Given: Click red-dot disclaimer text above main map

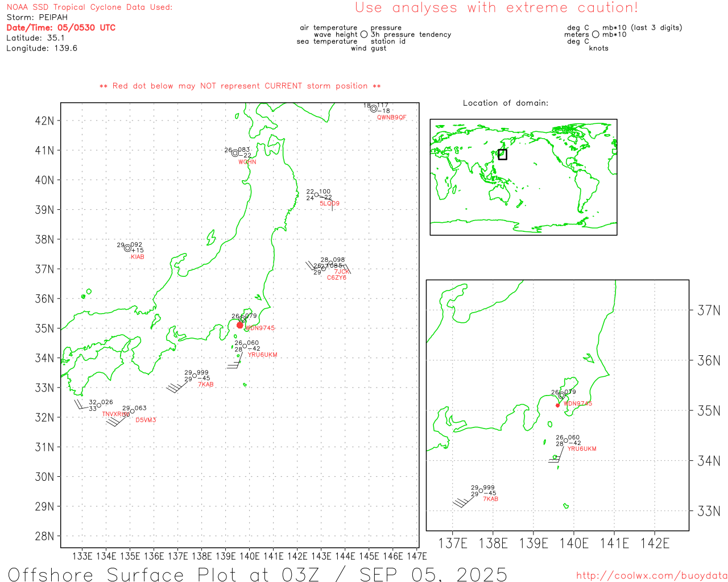Looking at the screenshot, I should [x=240, y=86].
